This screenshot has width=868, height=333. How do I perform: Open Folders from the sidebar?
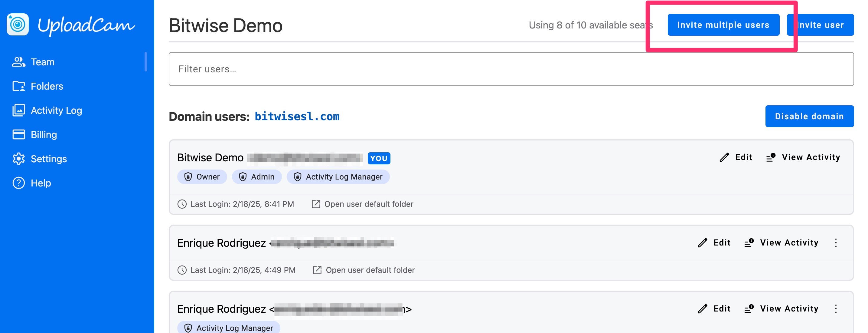47,86
